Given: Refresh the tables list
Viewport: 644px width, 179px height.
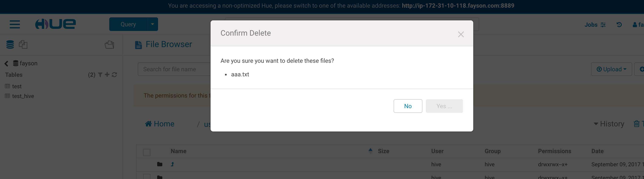Looking at the screenshot, I should (114, 75).
